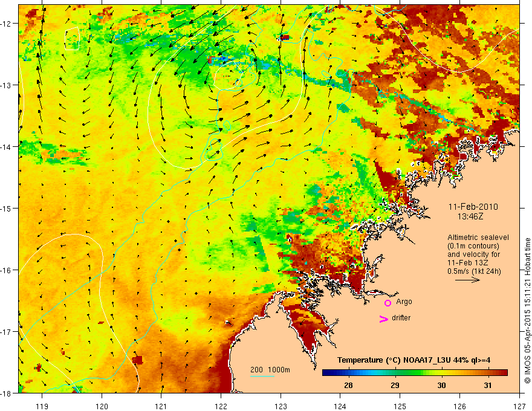Click the '200 1000m' depth contour label
Screen dimensions: 532x411
pyautogui.click(x=270, y=370)
